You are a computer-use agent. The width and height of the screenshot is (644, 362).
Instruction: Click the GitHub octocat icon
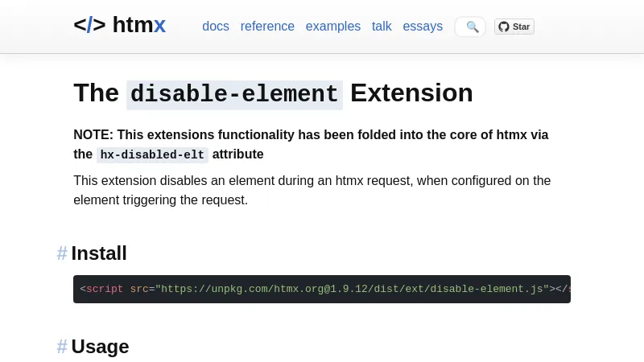coord(504,27)
